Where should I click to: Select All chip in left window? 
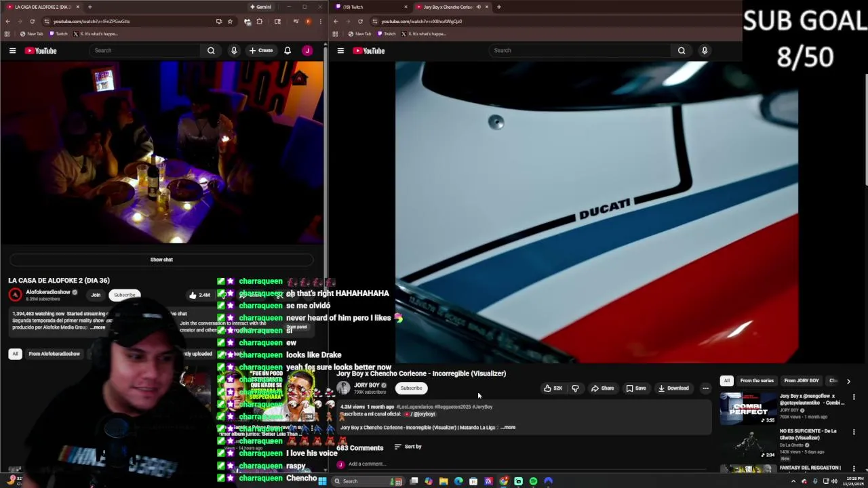tap(15, 354)
